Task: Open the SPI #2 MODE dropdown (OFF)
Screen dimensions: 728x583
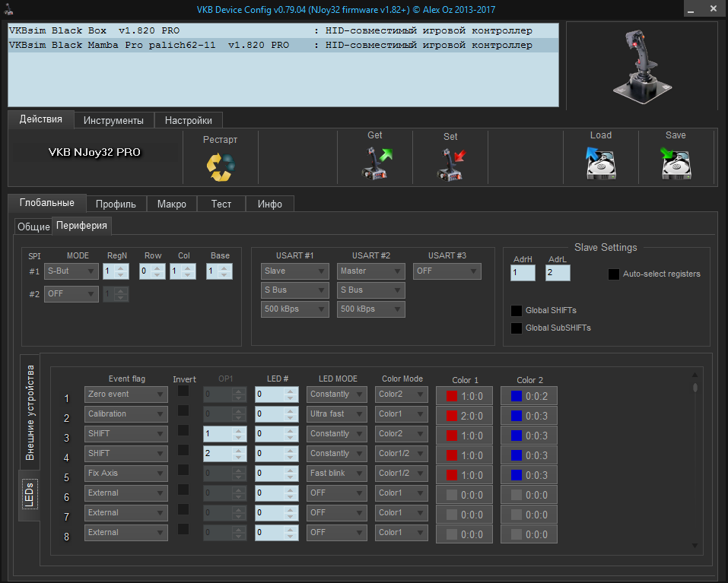Action: (x=71, y=294)
